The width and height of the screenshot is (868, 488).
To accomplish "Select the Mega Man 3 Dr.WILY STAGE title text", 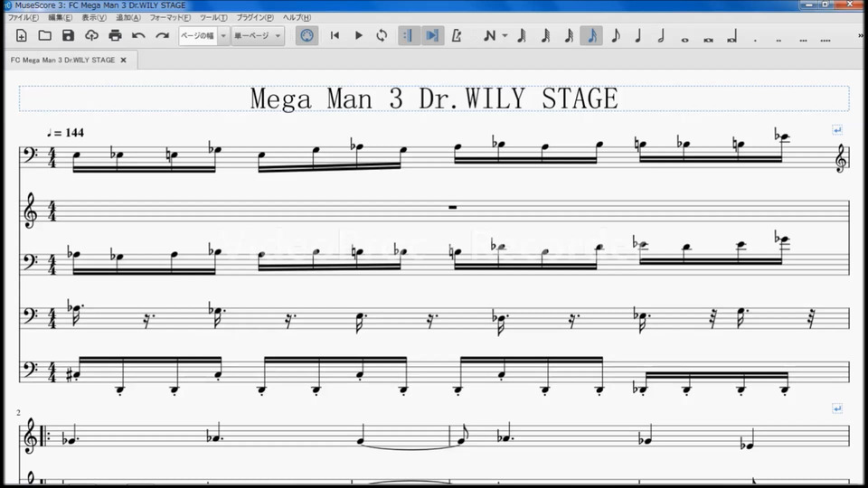I will coord(434,99).
